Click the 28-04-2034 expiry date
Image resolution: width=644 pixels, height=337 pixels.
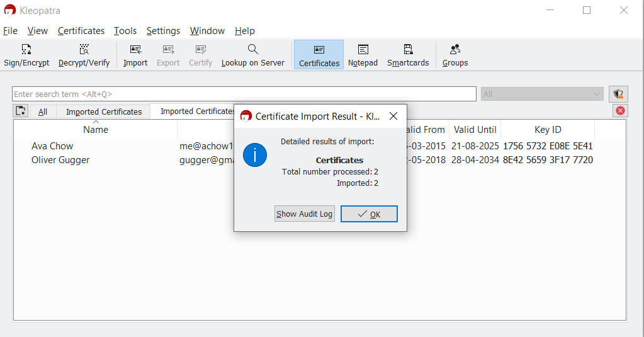(475, 160)
